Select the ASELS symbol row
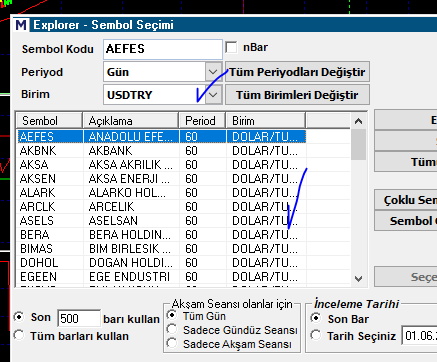 [161, 221]
